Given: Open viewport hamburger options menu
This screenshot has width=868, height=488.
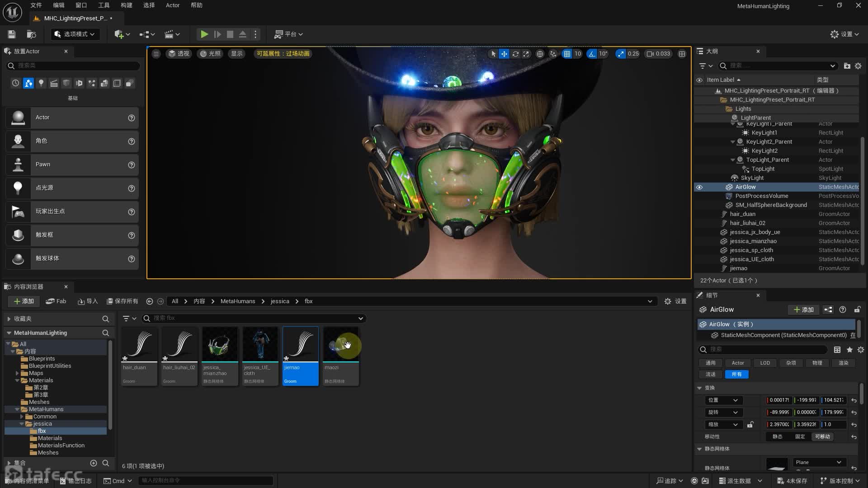Looking at the screenshot, I should pos(156,54).
